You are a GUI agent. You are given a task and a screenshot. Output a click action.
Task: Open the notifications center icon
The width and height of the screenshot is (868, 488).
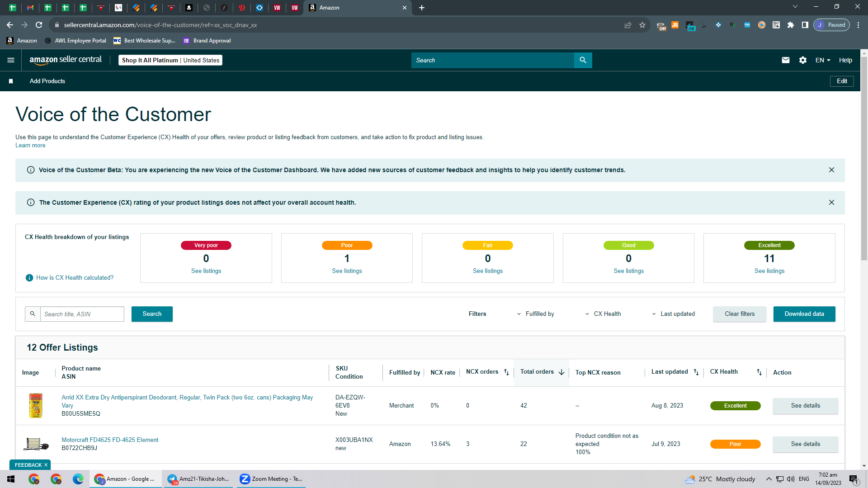(854, 479)
